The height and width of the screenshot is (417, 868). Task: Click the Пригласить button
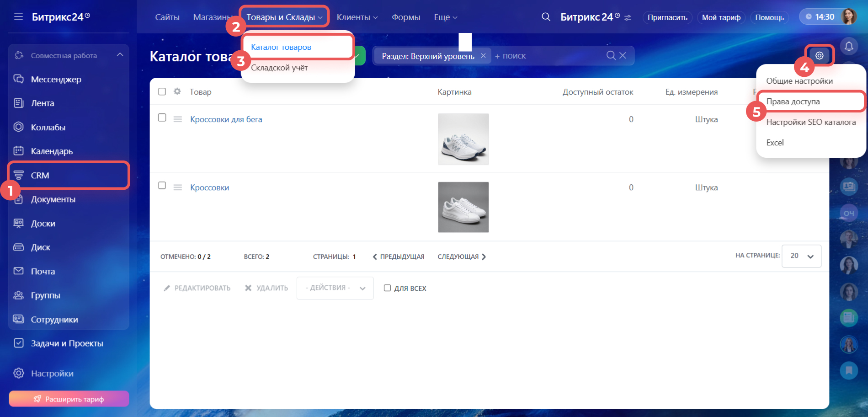pos(667,17)
